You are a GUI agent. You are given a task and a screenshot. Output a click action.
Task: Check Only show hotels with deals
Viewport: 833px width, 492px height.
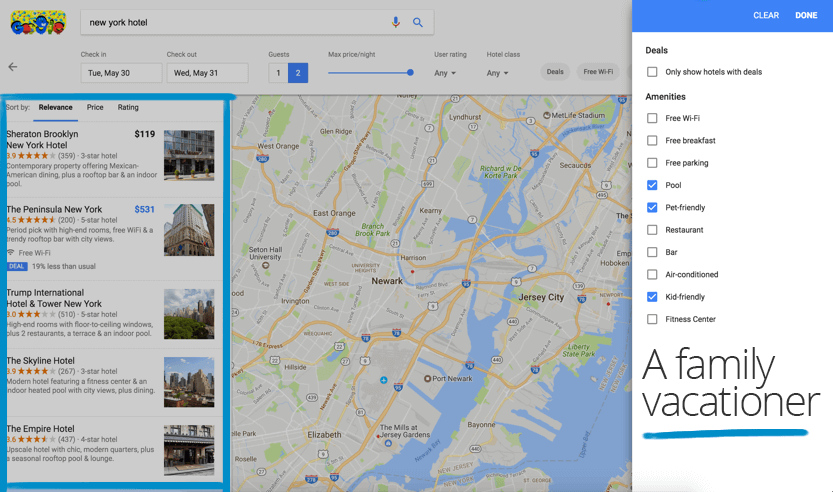click(x=652, y=72)
